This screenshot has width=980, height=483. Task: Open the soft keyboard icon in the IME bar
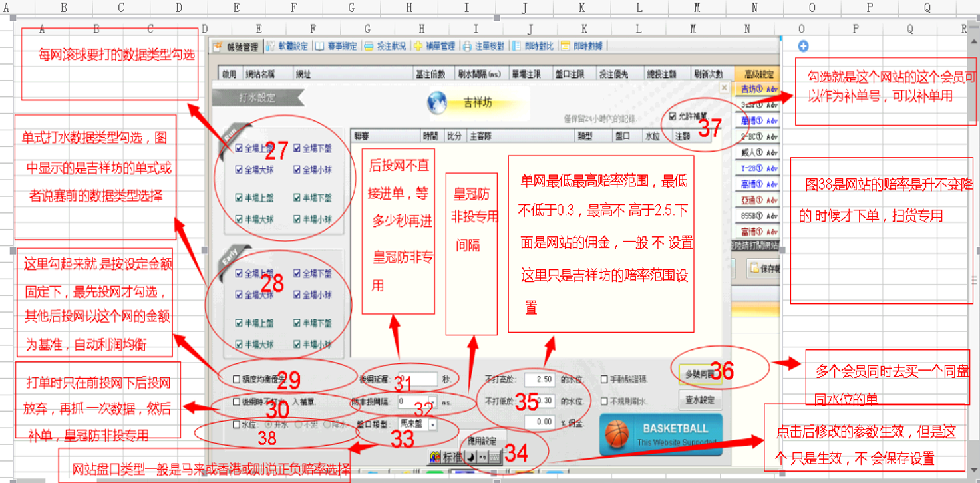point(494,457)
